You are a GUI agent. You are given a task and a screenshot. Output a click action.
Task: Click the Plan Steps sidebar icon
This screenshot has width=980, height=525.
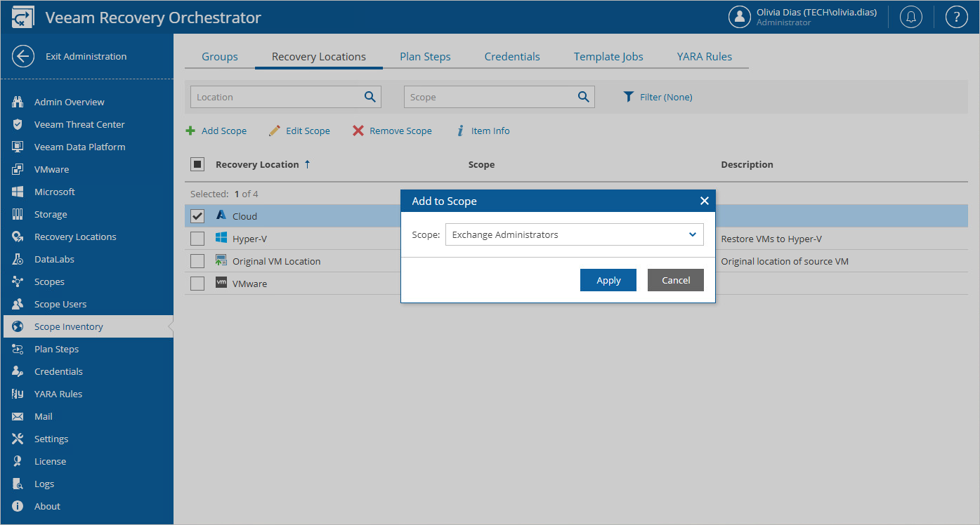(x=18, y=349)
